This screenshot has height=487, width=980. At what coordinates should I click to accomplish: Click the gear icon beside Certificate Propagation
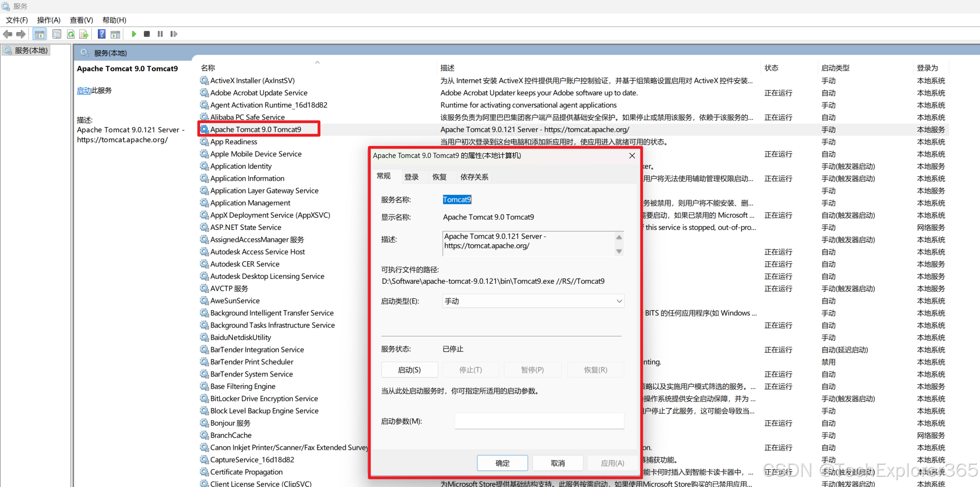coord(204,472)
